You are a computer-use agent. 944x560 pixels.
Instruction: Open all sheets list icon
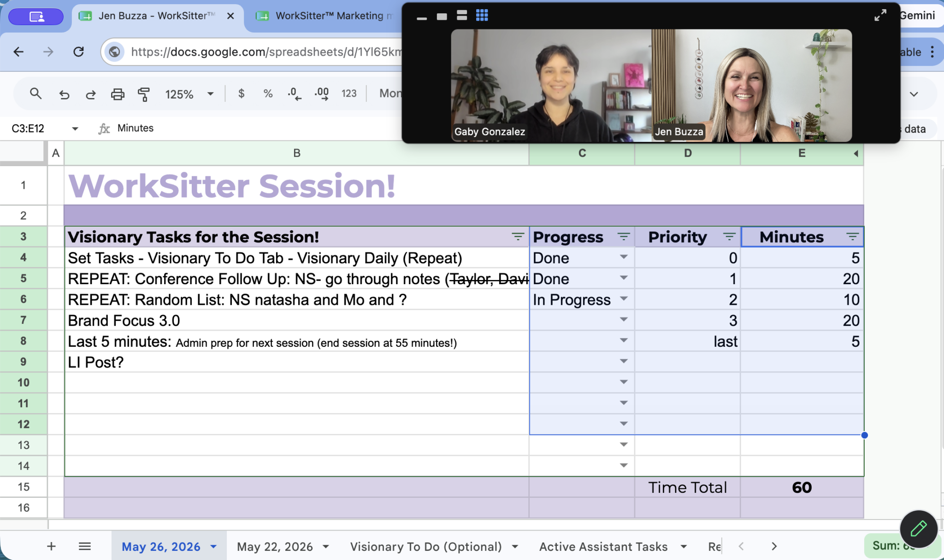[85, 546]
